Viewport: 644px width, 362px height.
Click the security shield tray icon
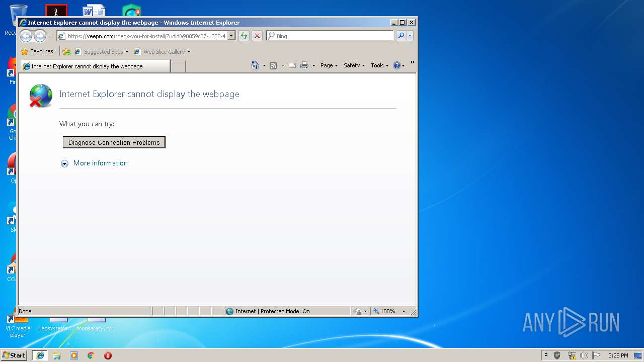coord(557,355)
